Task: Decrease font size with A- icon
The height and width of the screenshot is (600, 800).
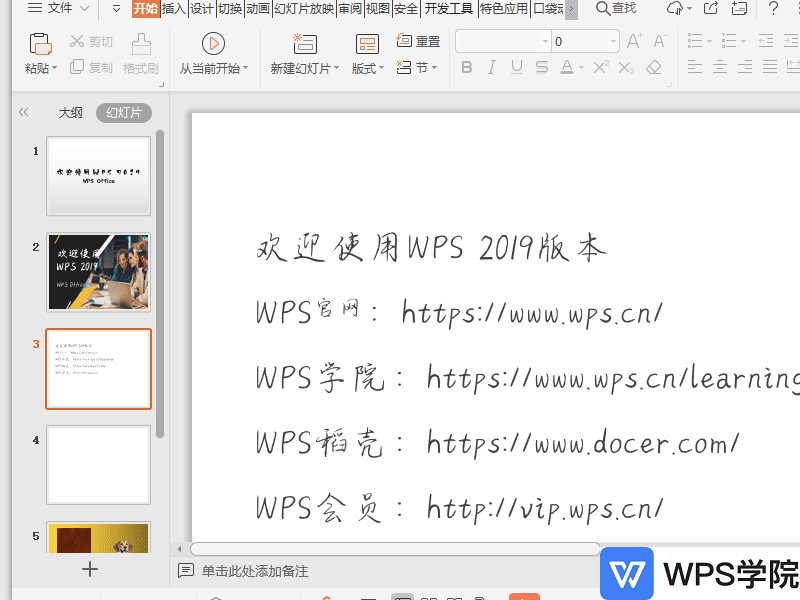Action: 660,41
